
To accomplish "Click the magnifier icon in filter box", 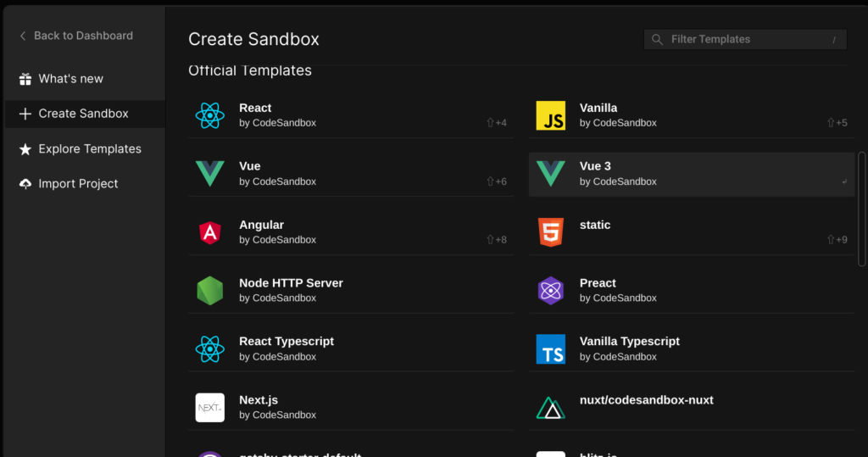I will [657, 39].
